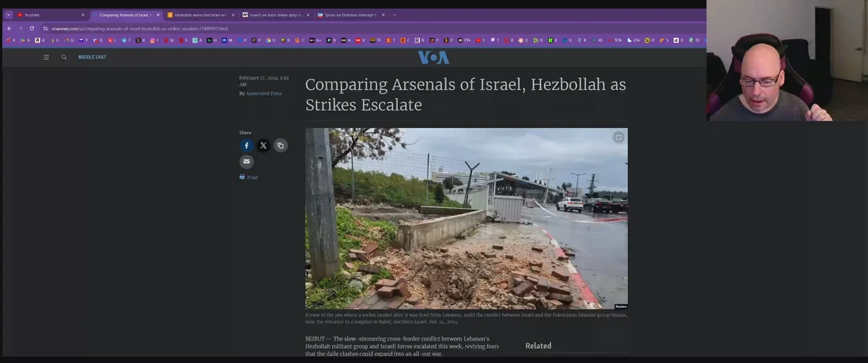Share article via email icon
868x363 pixels.
pyautogui.click(x=246, y=162)
